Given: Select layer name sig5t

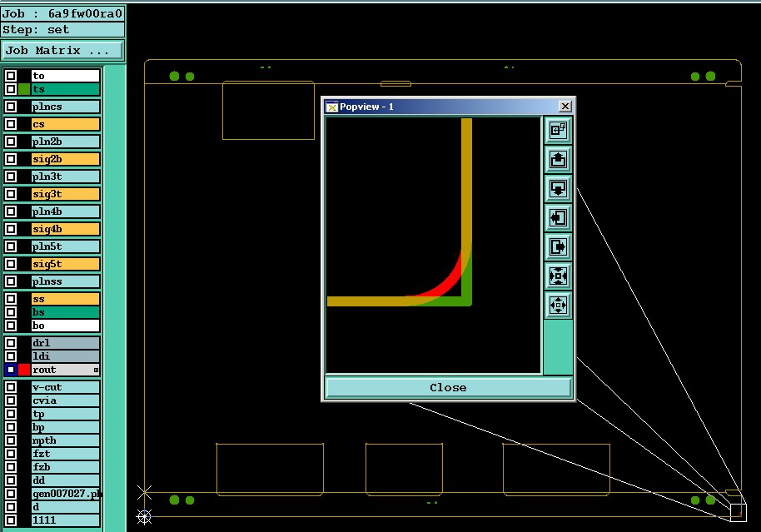Looking at the screenshot, I should 66,264.
